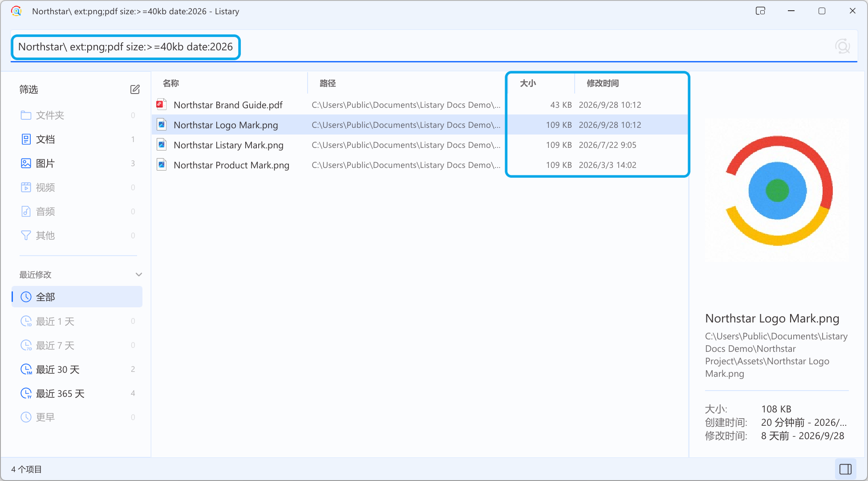Screen dimensions: 868x481
Task: Click the edit filters pencil icon
Action: [x=135, y=90]
